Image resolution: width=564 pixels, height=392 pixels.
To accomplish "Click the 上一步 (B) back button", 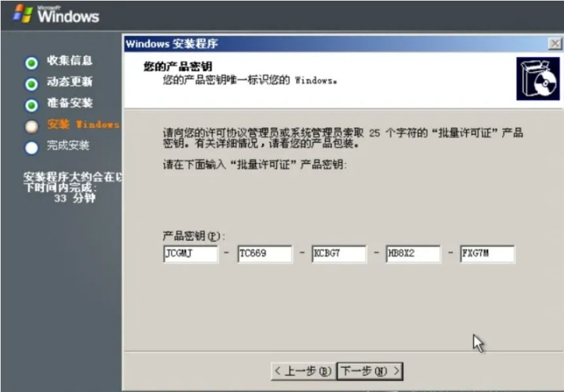I will coord(303,371).
